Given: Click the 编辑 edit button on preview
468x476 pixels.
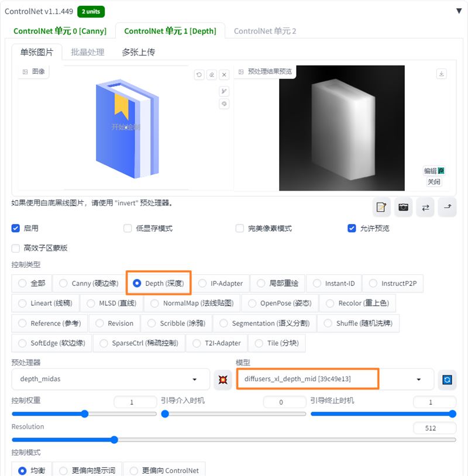Looking at the screenshot, I should 433,171.
